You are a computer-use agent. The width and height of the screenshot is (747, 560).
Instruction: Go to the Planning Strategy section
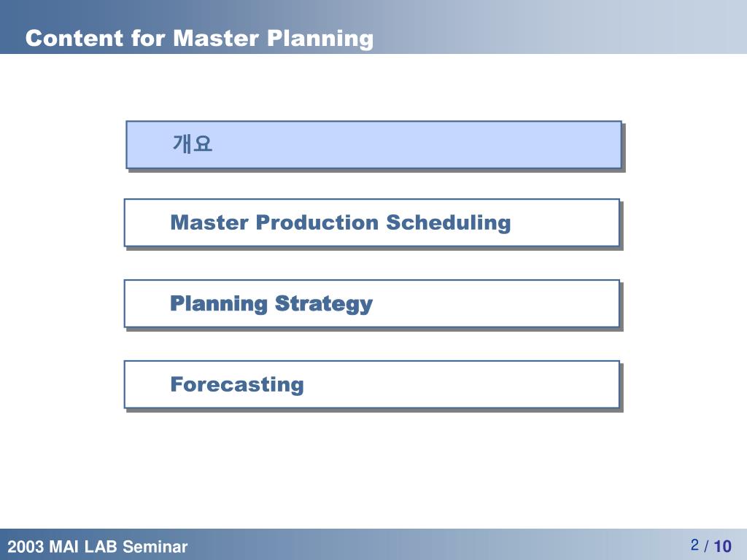372,304
